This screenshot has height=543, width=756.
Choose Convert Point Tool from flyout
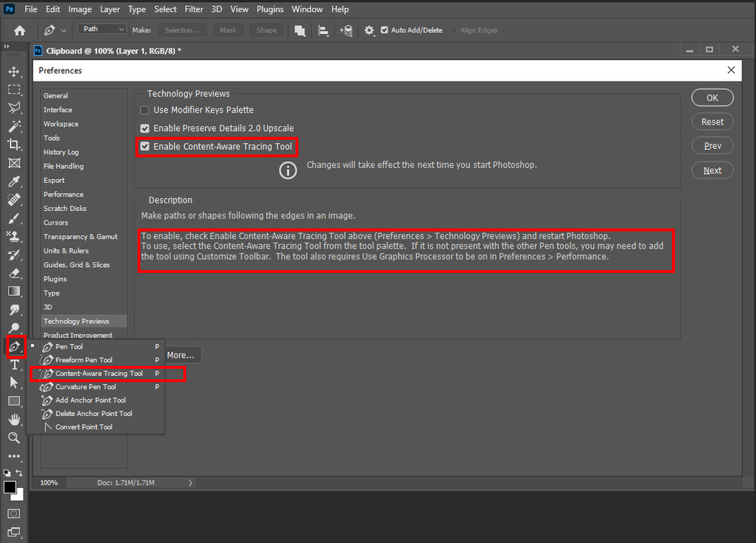(x=98, y=427)
